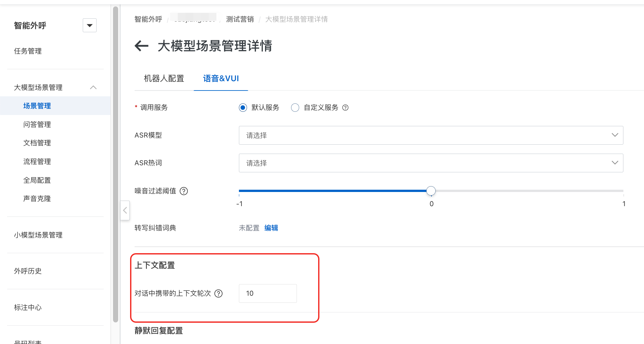Open the ASR热词 dropdown
Screen dimensions: 644x344
click(431, 163)
